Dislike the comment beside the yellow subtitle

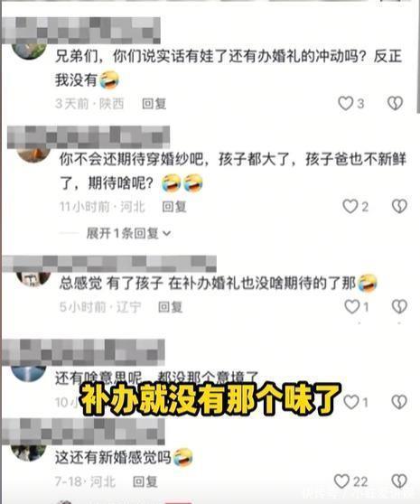coord(399,402)
